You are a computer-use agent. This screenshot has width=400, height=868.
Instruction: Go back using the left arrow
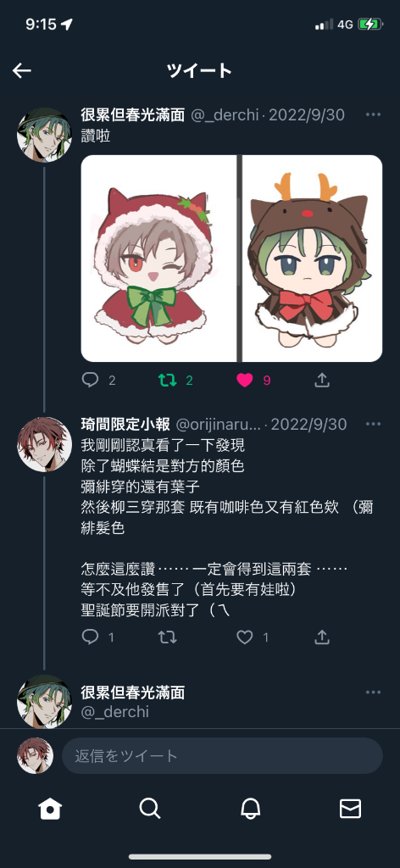click(22, 70)
